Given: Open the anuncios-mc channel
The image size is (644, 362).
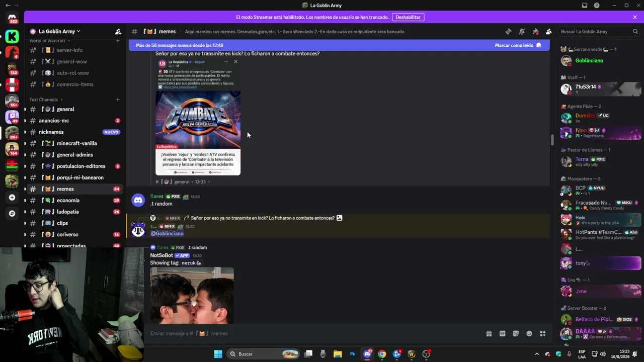Looking at the screenshot, I should 75,121.
